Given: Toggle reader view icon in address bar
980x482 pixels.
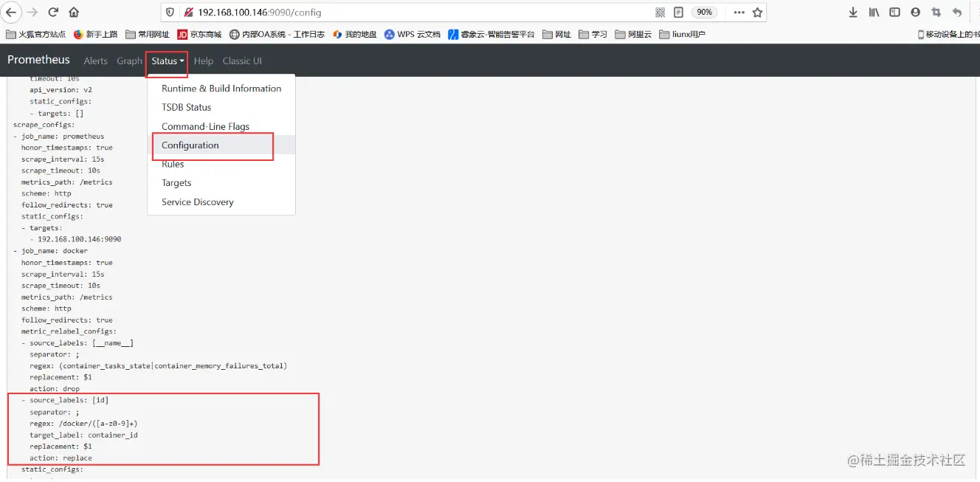Looking at the screenshot, I should [679, 13].
